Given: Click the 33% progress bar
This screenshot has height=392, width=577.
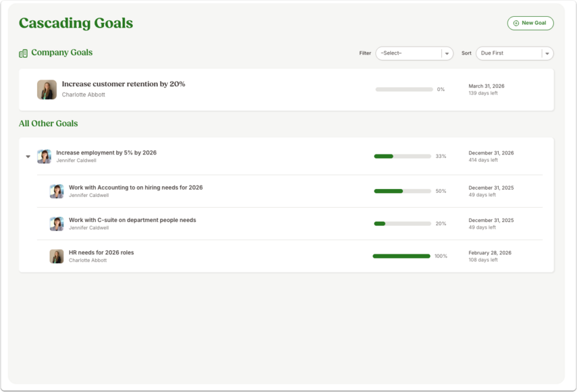Looking at the screenshot, I should pos(403,157).
